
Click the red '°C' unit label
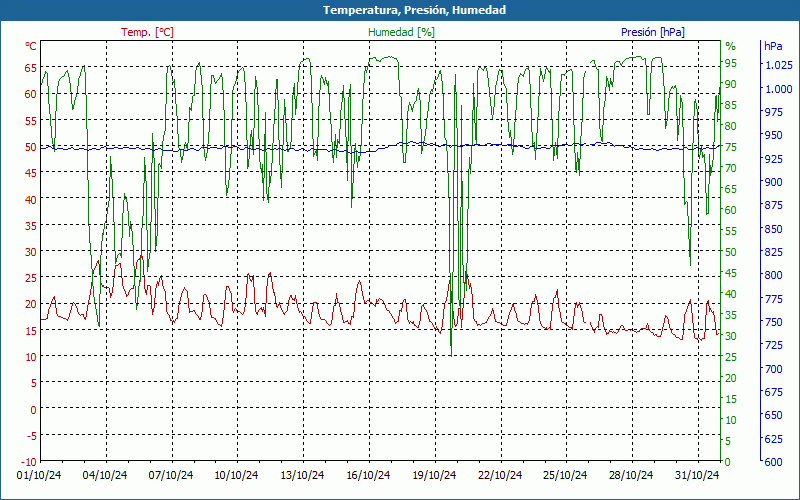tap(31, 46)
